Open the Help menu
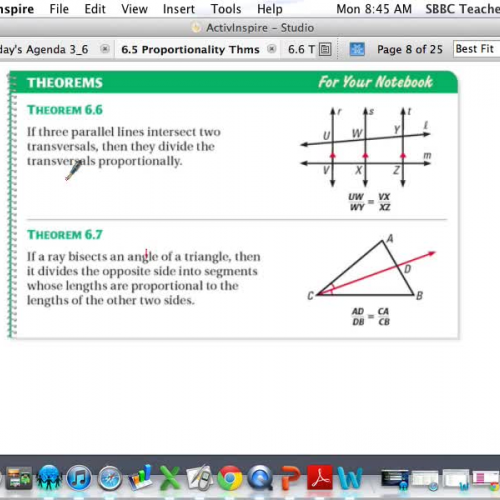Viewport: 500px width, 500px height. [x=270, y=9]
